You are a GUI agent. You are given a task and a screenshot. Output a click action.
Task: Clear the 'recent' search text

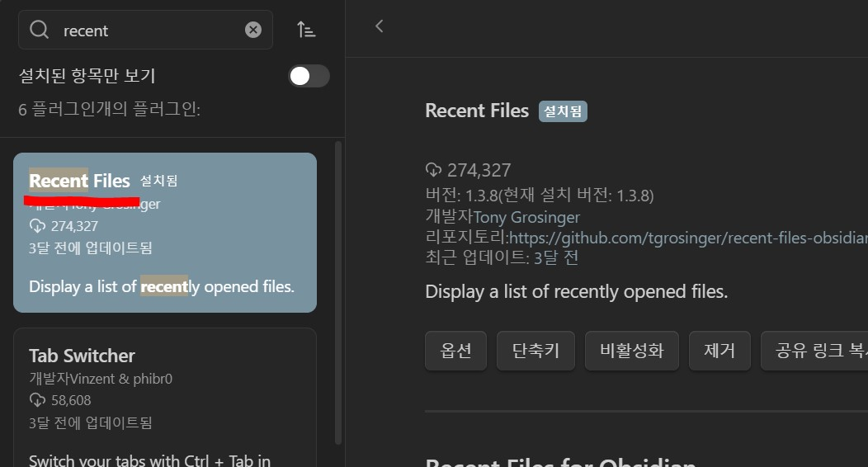point(253,30)
